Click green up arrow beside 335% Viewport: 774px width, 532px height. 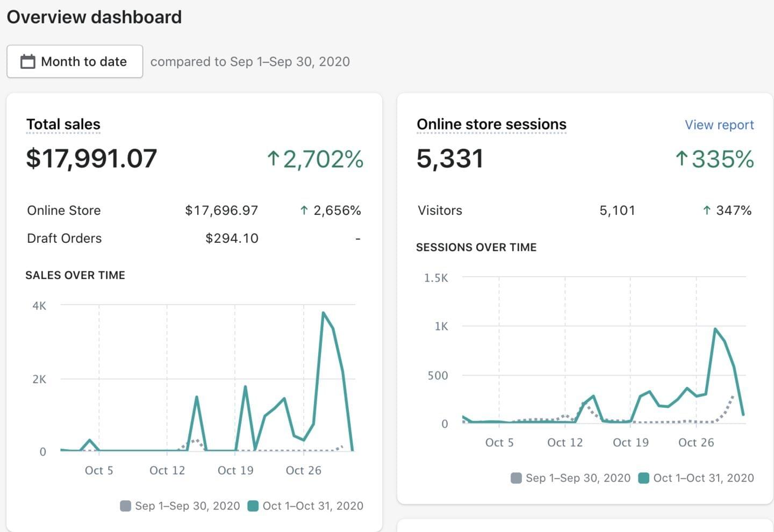(682, 159)
